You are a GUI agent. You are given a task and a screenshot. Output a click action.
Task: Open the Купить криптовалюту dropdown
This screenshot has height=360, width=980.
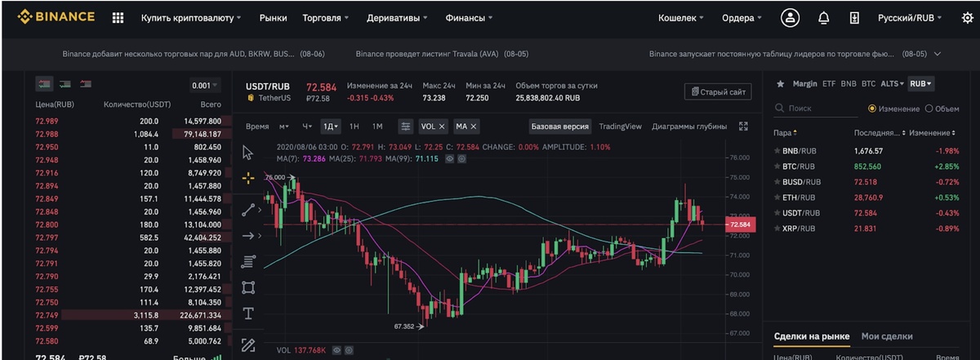coord(190,17)
